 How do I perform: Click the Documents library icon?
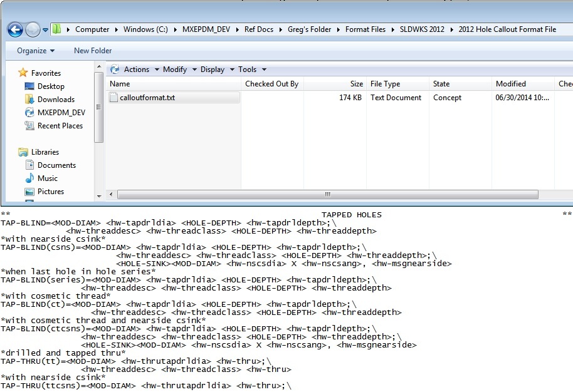[x=29, y=165]
